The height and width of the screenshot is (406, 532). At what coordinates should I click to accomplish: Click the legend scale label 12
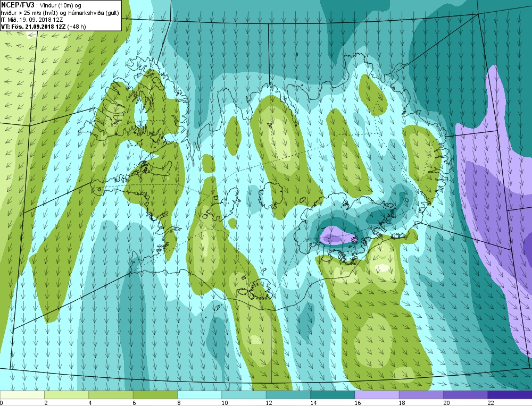(269, 403)
